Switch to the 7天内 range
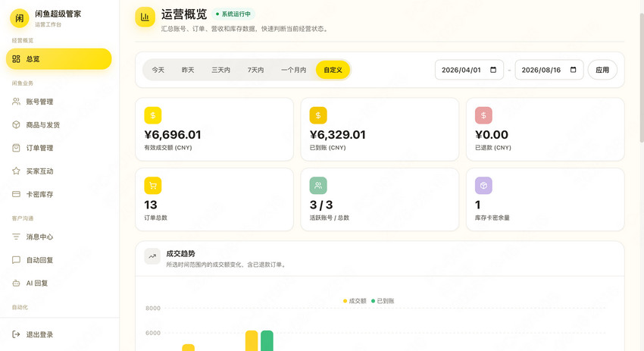 pyautogui.click(x=255, y=70)
